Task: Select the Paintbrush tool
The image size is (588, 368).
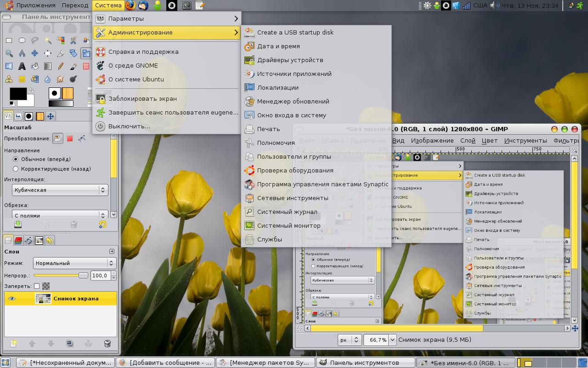Action: click(73, 66)
